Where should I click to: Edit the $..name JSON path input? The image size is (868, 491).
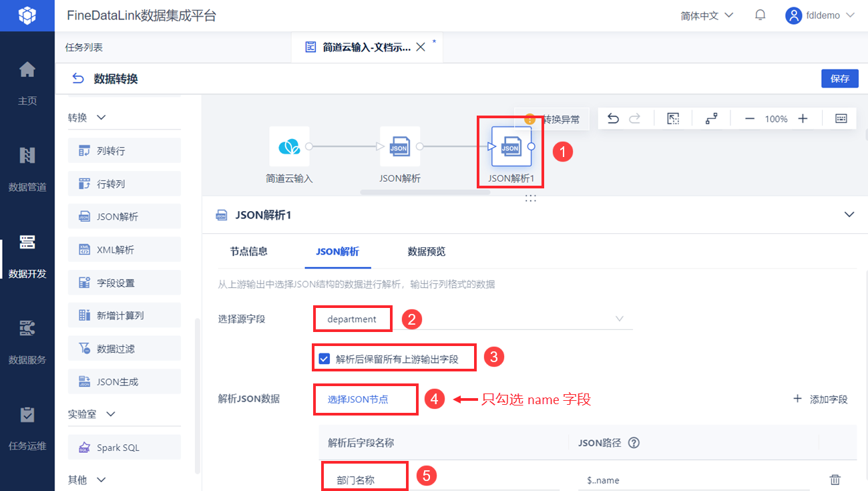click(694, 480)
